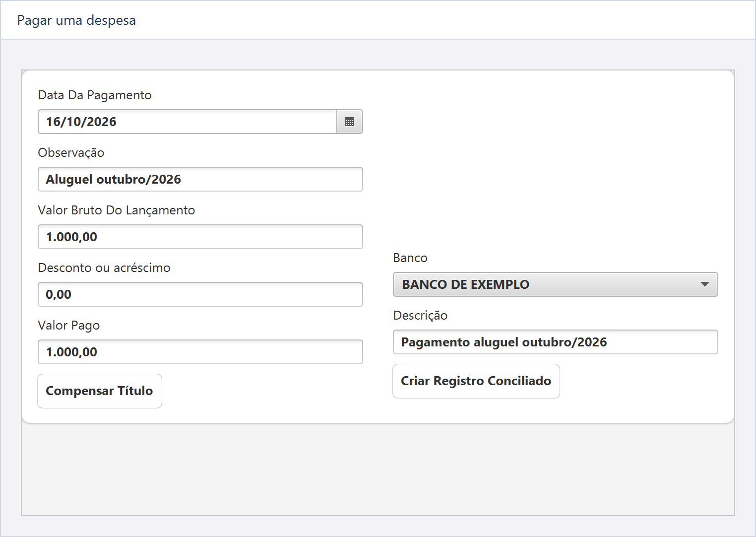Click the Observação label

71,152
